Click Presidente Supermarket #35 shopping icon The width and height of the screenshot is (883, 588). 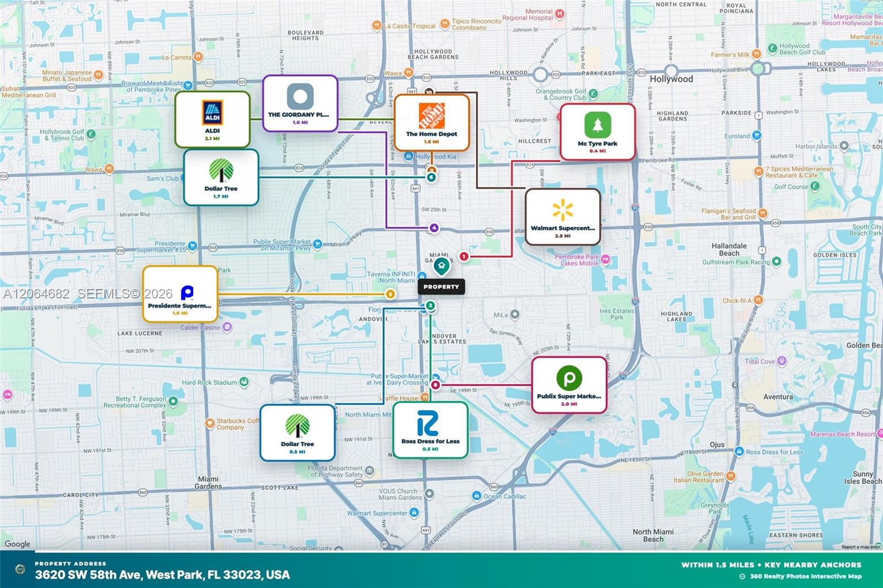[x=192, y=246]
